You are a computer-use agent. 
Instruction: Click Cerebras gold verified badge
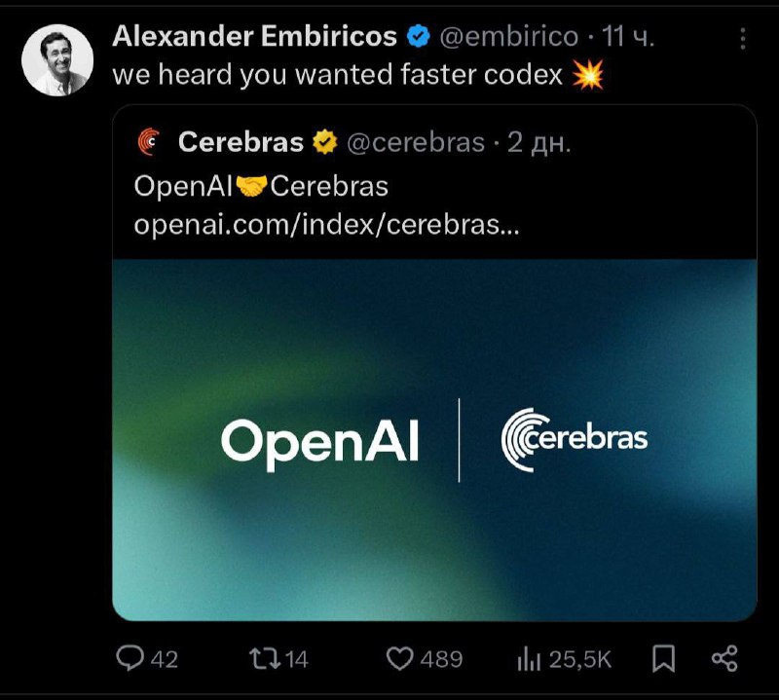pos(325,141)
